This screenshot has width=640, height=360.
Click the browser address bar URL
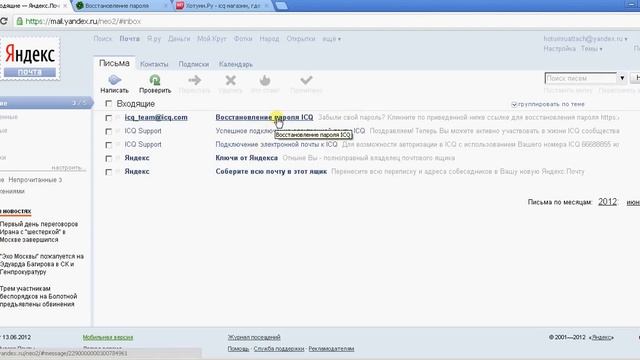click(x=83, y=21)
